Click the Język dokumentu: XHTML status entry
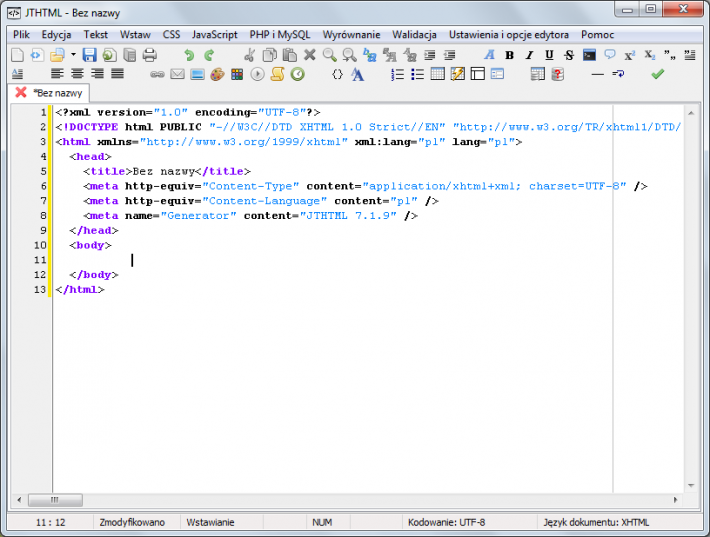The height and width of the screenshot is (537, 710). coord(596,522)
